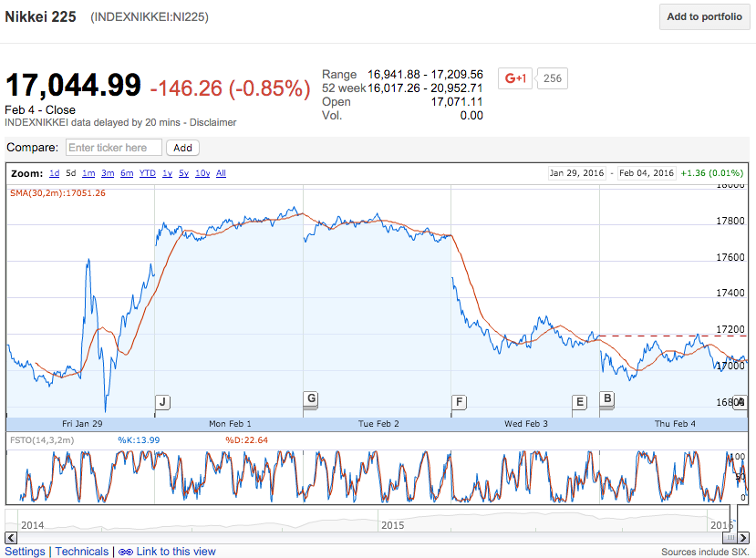Click the 17200 price axis label
The height and width of the screenshot is (558, 756).
[x=730, y=329]
